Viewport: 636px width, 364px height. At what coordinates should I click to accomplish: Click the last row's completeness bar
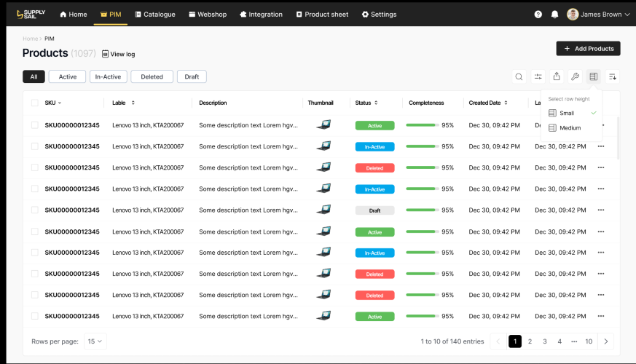423,316
